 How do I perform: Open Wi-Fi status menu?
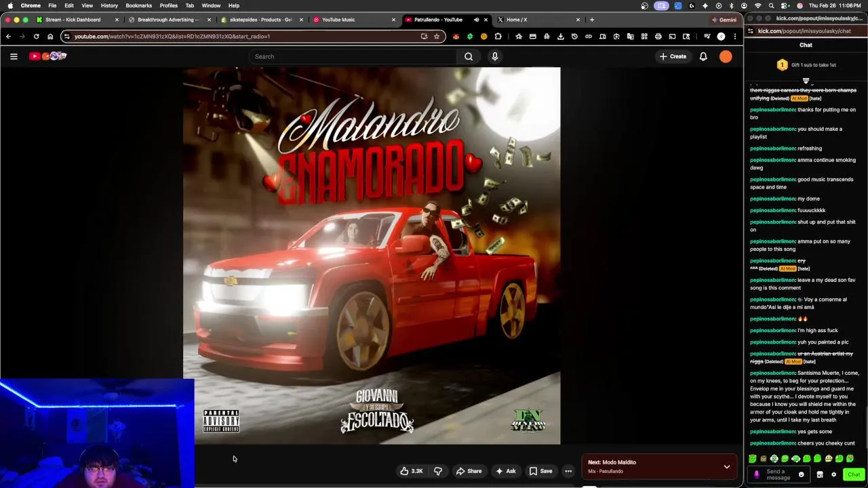point(757,5)
